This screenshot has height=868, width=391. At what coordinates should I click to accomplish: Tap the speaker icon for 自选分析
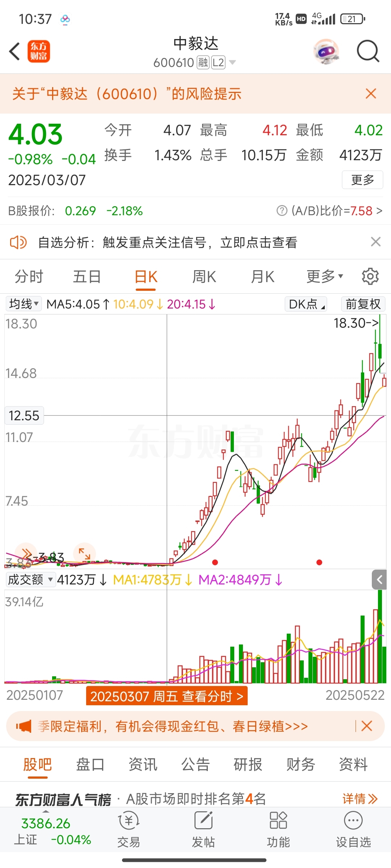[x=18, y=242]
